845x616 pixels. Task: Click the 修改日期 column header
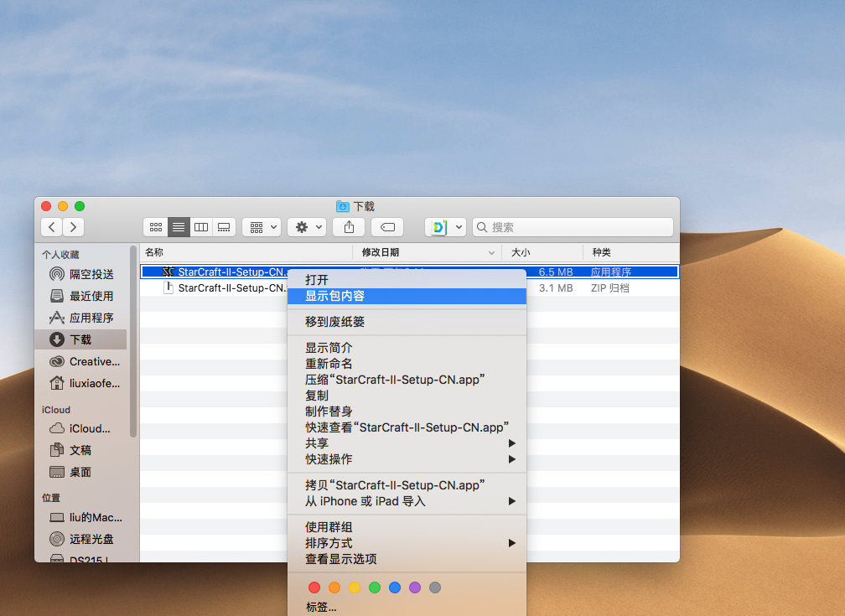click(381, 252)
